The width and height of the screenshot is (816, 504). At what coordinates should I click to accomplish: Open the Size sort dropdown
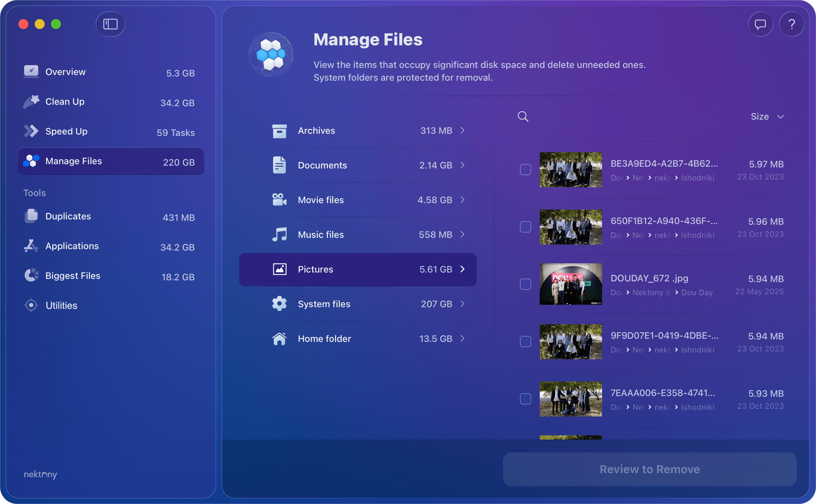pos(767,116)
